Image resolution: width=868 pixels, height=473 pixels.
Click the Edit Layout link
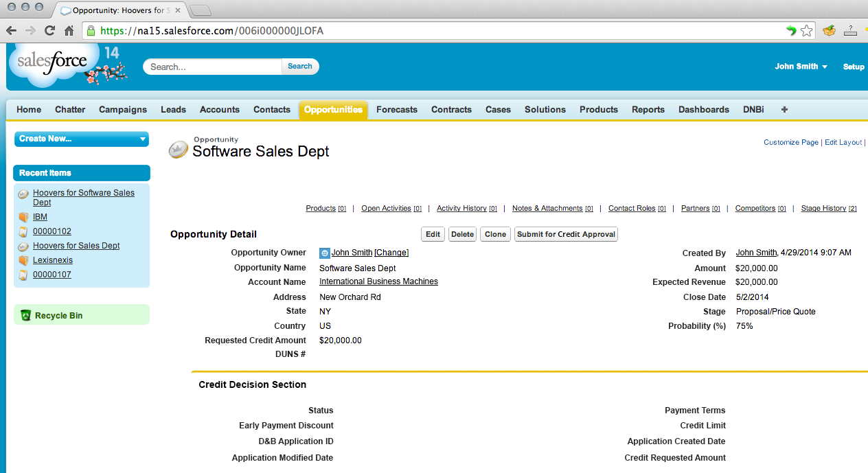tap(843, 142)
